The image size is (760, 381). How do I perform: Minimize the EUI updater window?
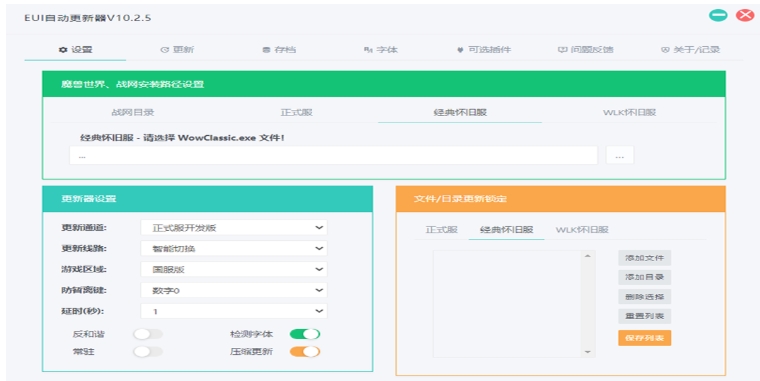point(718,16)
